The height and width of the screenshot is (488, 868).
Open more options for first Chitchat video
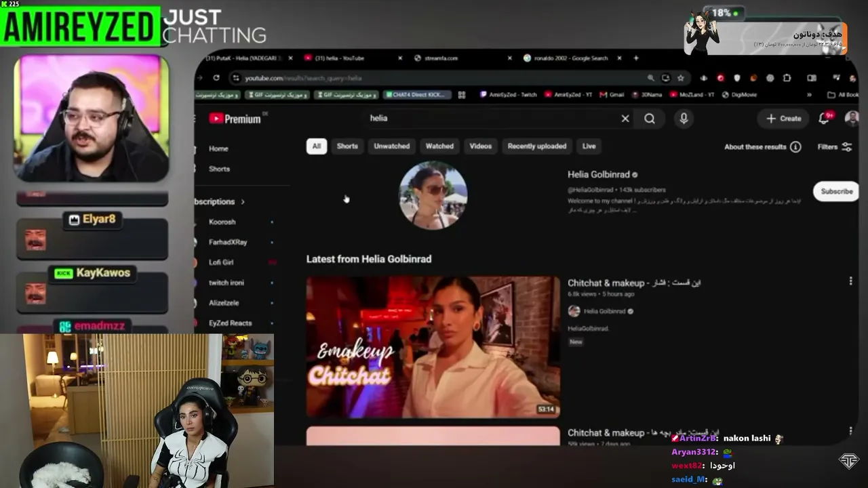851,281
